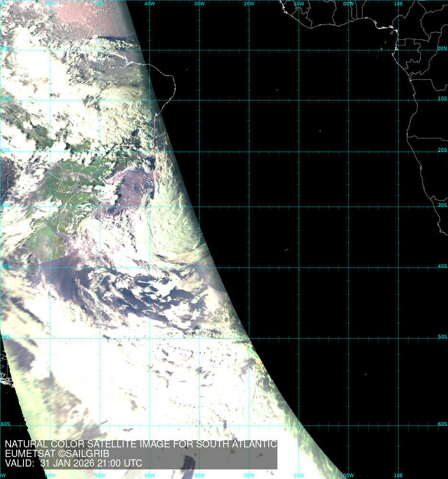Click the 50S latitude label on right edge

pos(442,337)
